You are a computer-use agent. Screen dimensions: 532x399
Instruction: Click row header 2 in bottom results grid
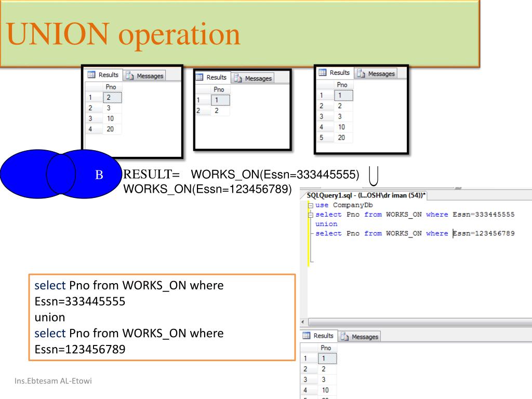(x=309, y=369)
